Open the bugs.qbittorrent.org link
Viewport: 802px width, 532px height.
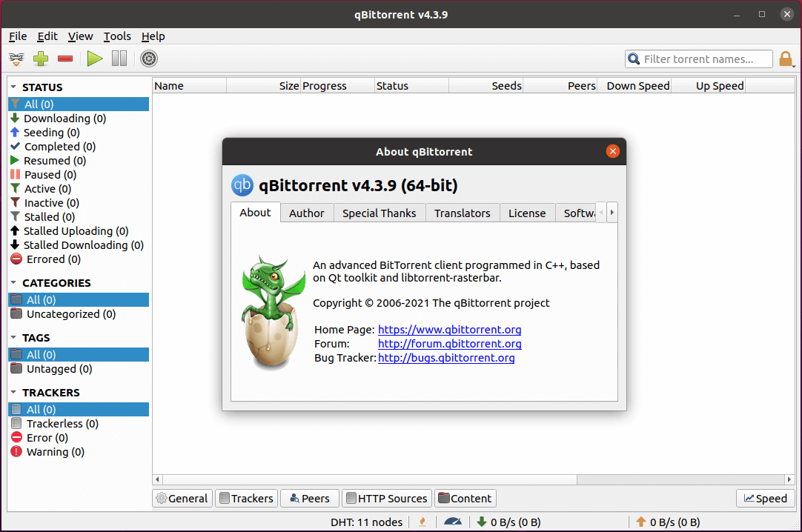tap(446, 358)
